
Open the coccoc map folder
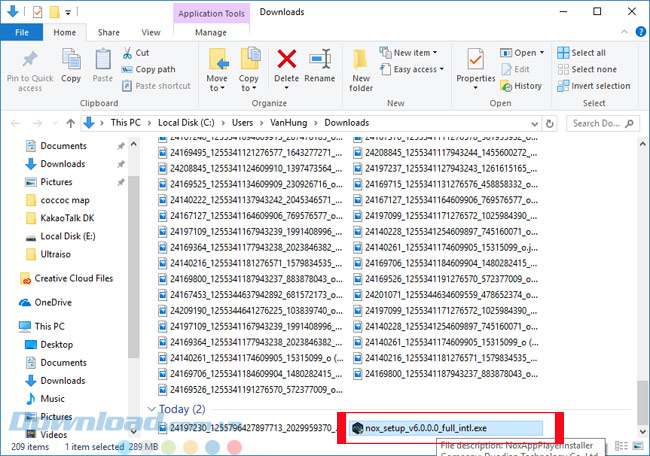click(58, 200)
